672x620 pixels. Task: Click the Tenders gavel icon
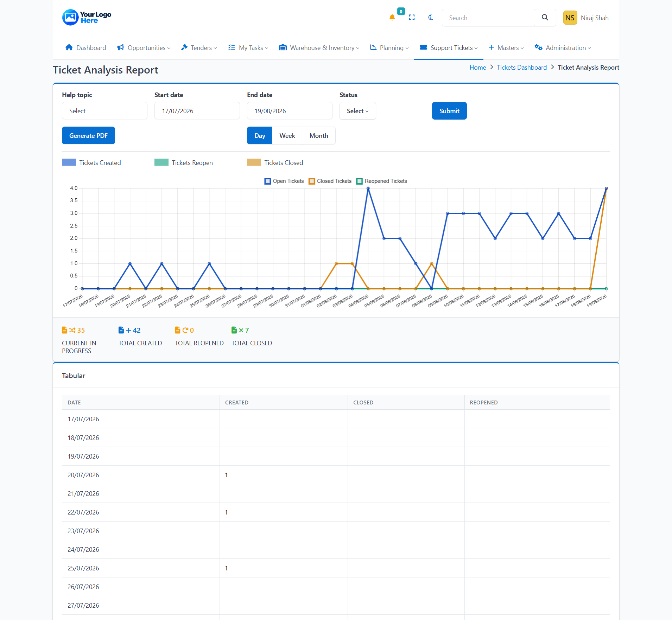[x=184, y=47]
